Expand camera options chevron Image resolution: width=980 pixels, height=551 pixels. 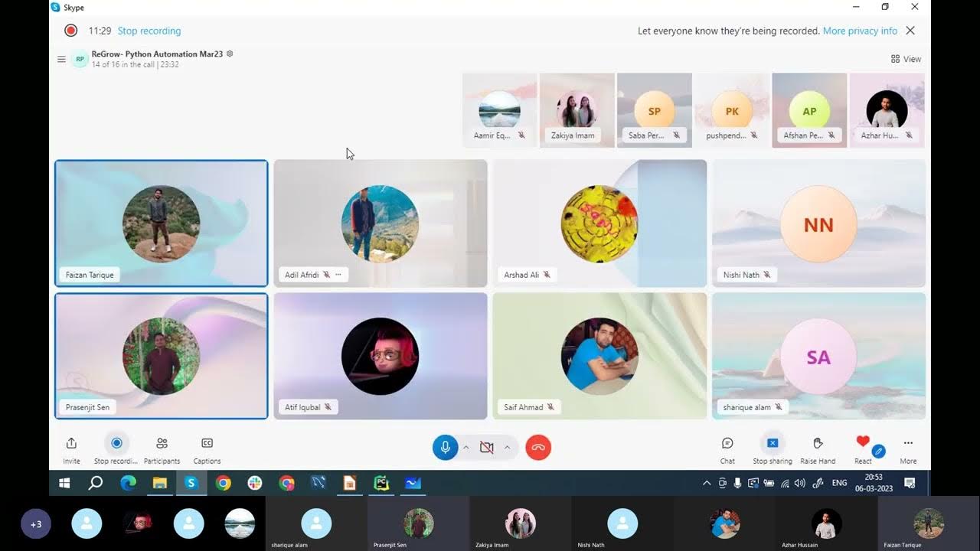tap(507, 448)
